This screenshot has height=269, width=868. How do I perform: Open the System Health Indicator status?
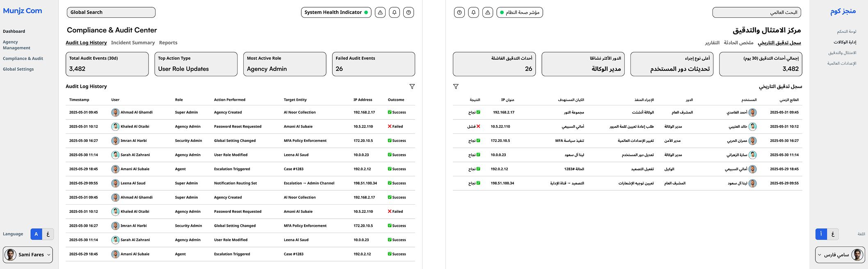click(336, 12)
